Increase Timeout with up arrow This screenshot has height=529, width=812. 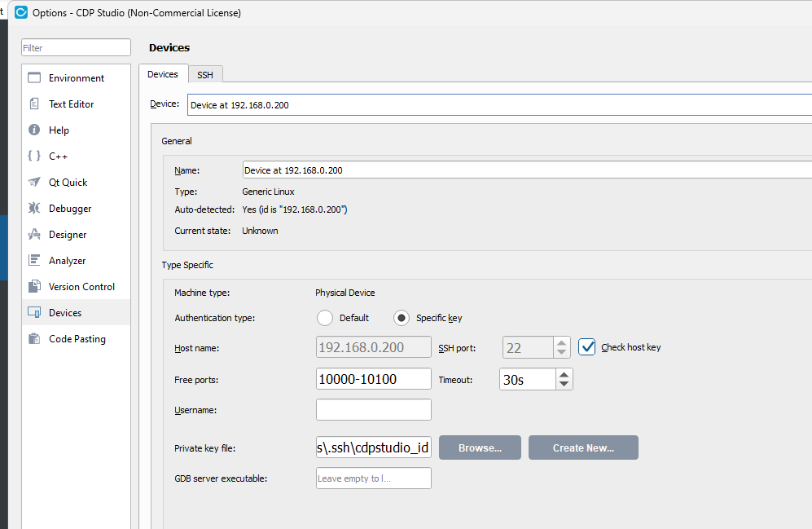coord(564,374)
